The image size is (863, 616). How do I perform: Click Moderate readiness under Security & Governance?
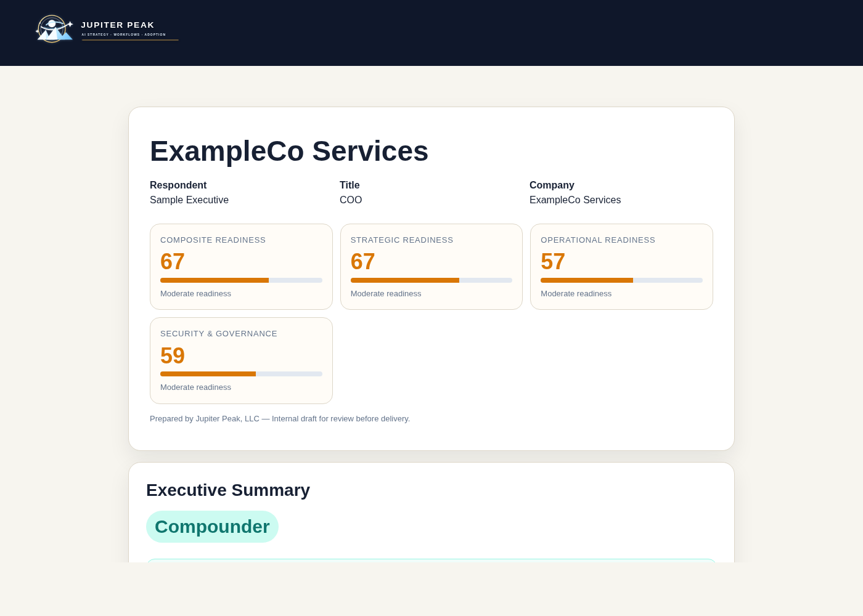(x=195, y=387)
